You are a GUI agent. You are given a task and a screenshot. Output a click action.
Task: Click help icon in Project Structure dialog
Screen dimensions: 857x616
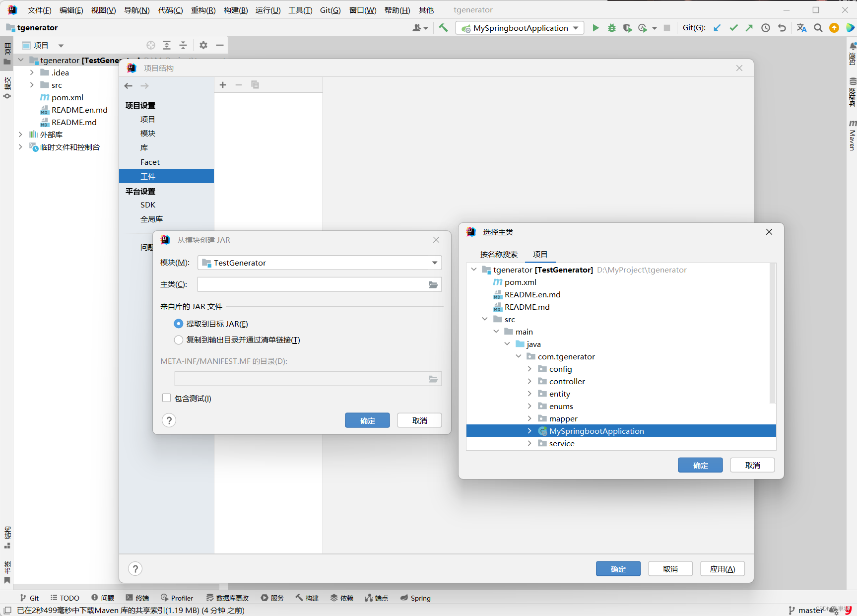coord(135,569)
